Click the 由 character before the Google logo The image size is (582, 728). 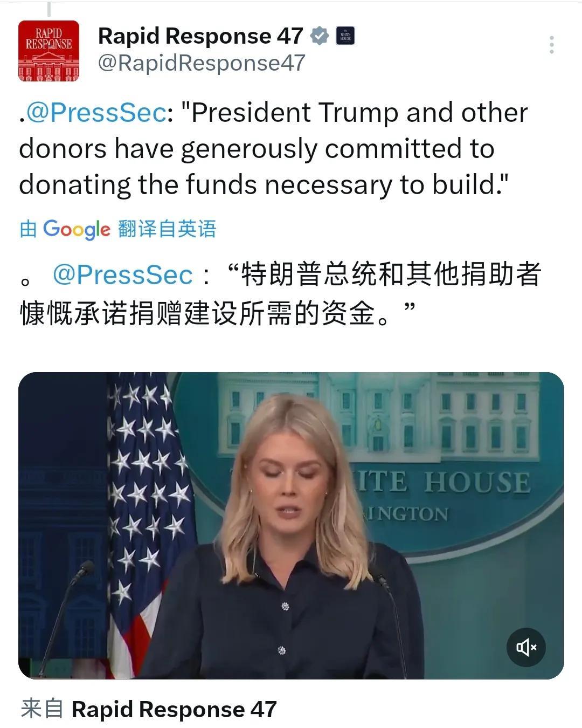click(x=28, y=229)
